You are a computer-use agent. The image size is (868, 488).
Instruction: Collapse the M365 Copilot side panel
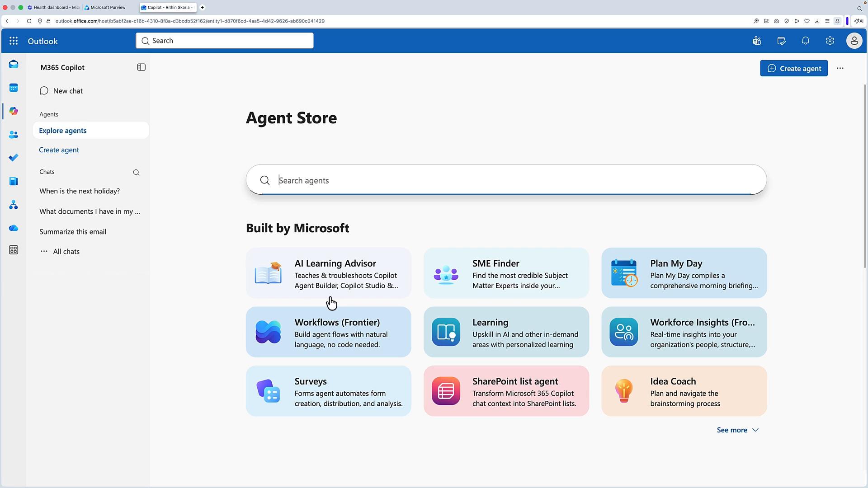point(141,67)
